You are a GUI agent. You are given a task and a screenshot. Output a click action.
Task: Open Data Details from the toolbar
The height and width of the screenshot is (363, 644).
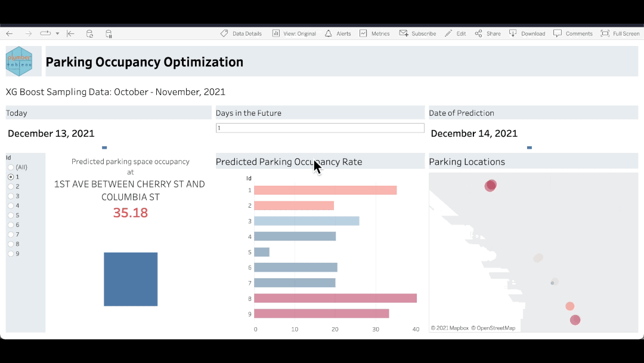pyautogui.click(x=241, y=33)
